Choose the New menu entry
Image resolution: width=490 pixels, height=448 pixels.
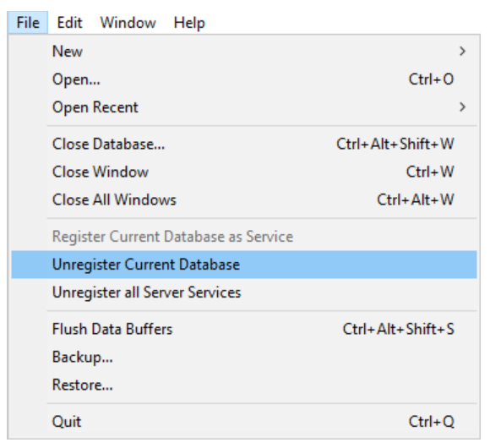click(x=244, y=52)
